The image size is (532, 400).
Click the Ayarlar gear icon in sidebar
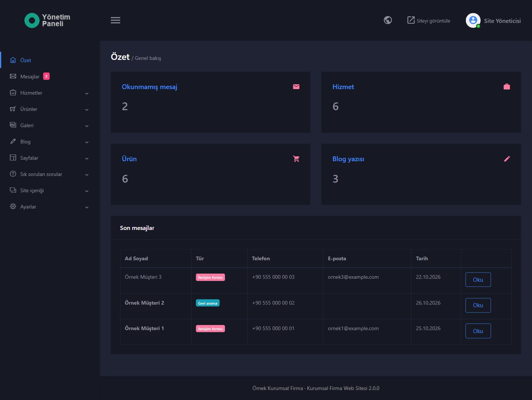tap(13, 206)
